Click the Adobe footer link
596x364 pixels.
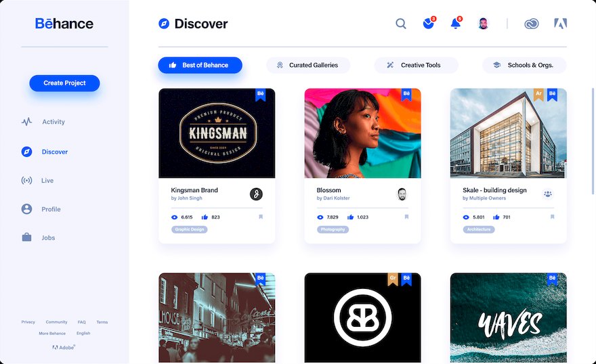tap(64, 347)
